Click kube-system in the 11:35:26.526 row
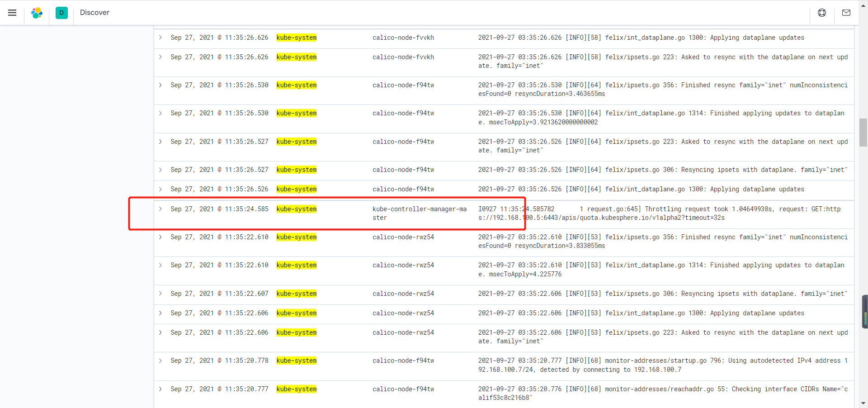Screen dimensions: 868x408 pos(297,189)
